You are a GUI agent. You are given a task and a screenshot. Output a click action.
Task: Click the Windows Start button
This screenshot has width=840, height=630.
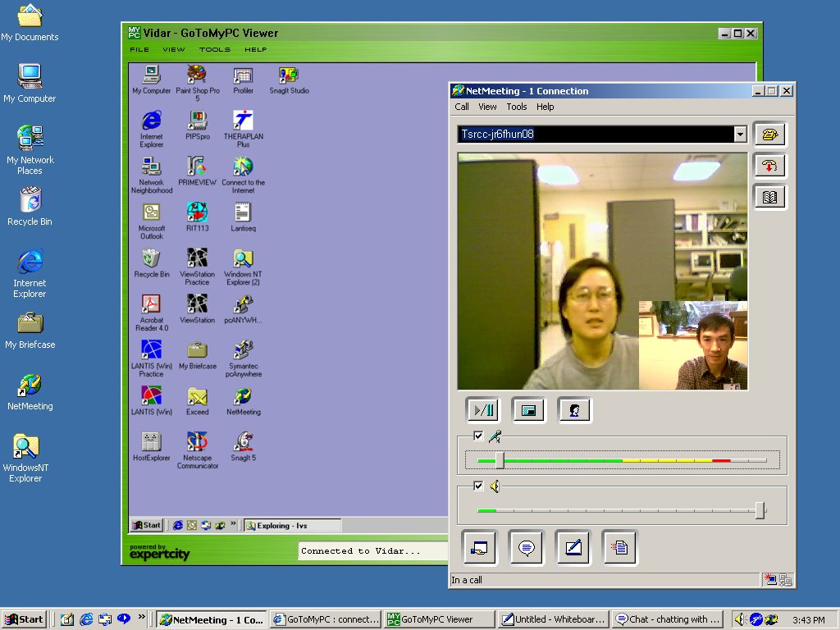point(24,619)
